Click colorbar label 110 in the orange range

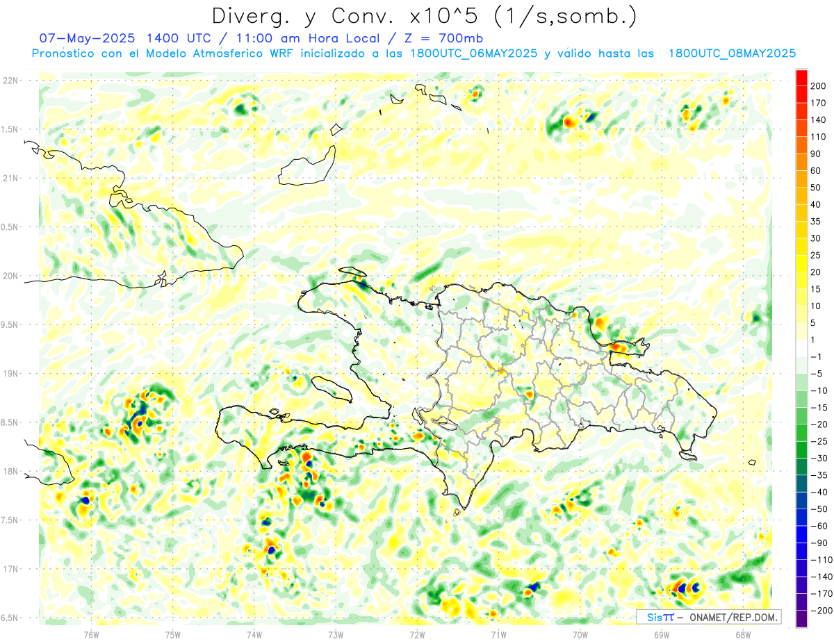tap(819, 137)
